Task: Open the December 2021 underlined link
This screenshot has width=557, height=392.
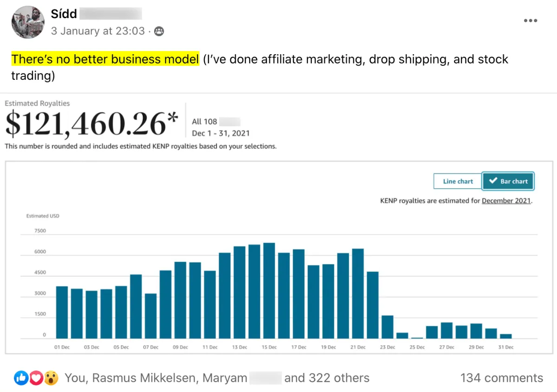Action: [506, 201]
